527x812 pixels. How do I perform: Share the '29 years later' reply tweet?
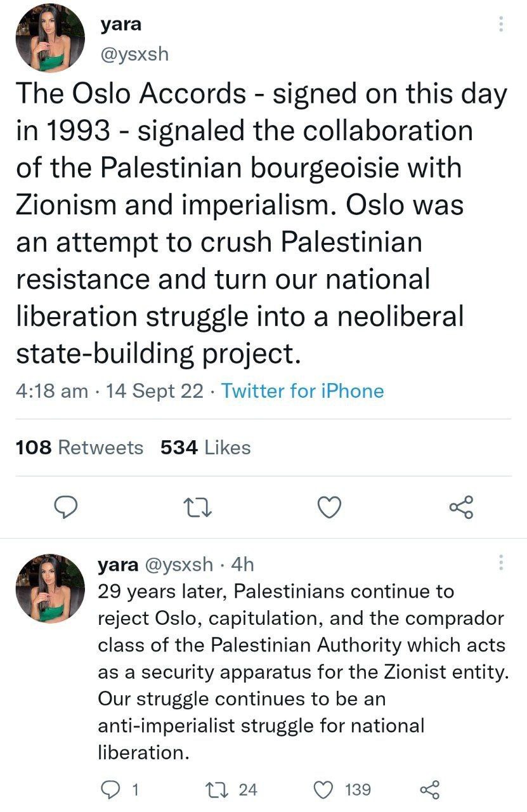[430, 790]
